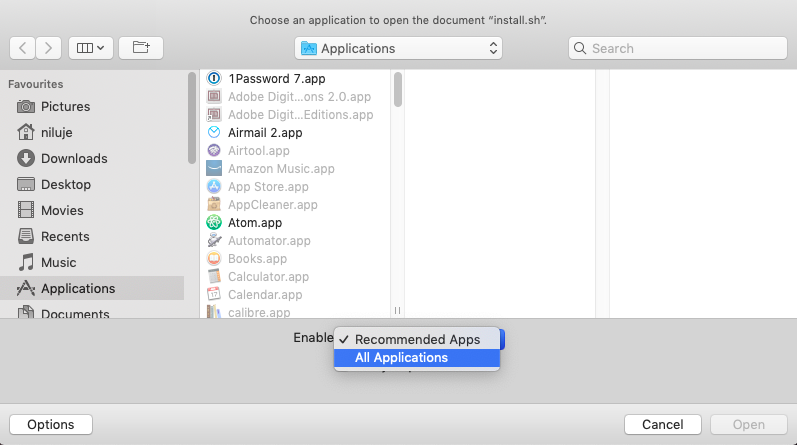Click the Movies film strip icon
This screenshot has width=797, height=445.
click(x=26, y=210)
